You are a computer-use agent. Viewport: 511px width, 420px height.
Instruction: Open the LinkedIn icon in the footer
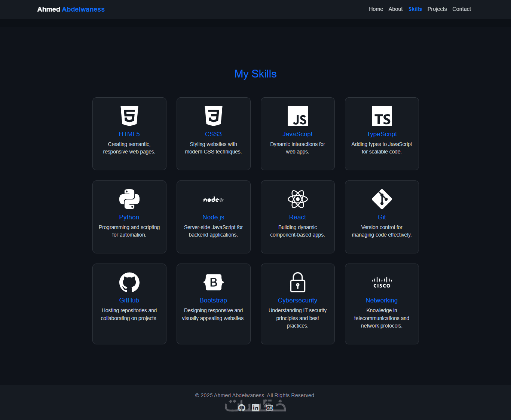[255, 408]
